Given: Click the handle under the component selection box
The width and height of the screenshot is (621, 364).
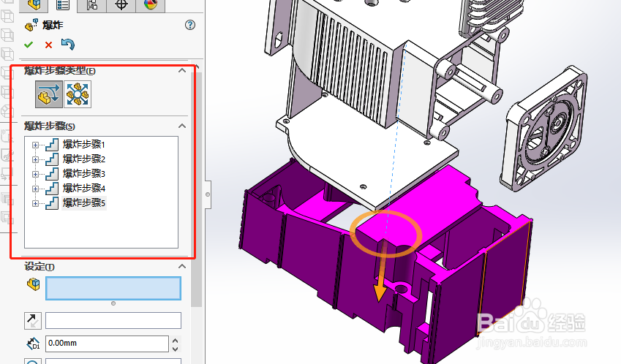Looking at the screenshot, I should (x=113, y=303).
